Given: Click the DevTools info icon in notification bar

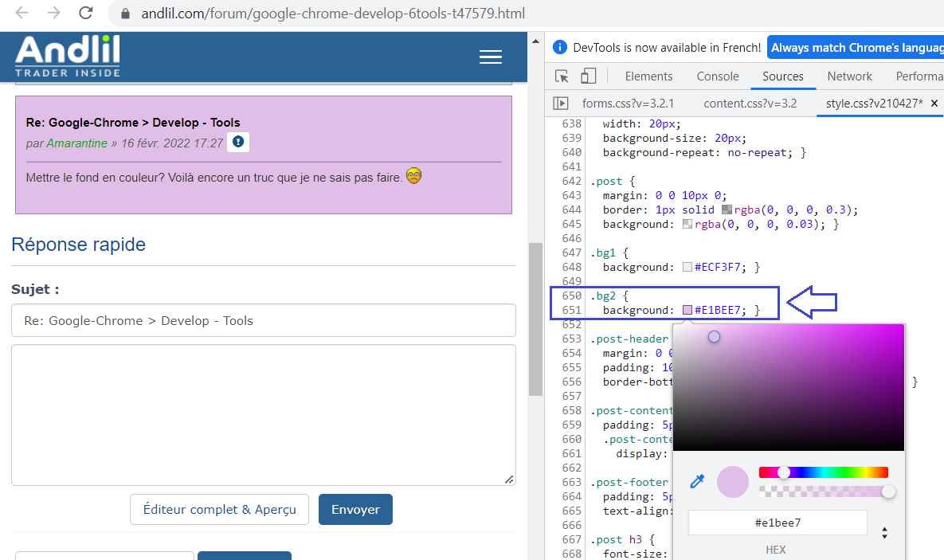Looking at the screenshot, I should point(559,47).
